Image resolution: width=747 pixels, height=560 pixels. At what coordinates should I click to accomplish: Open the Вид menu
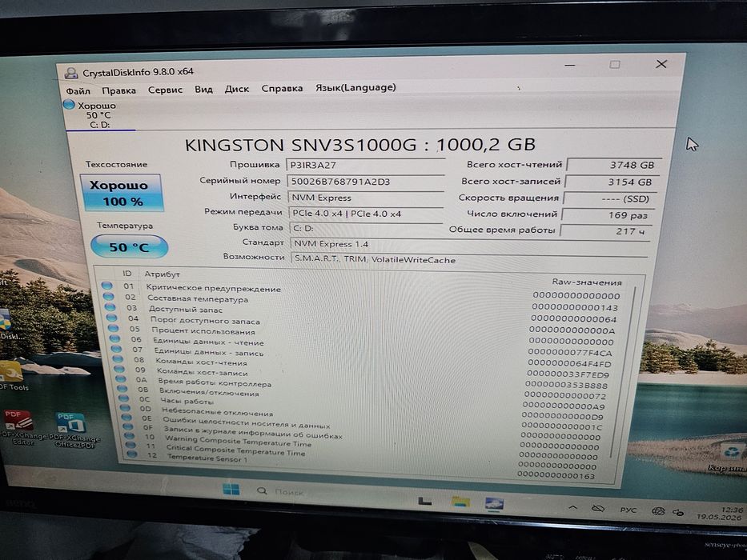(x=203, y=89)
